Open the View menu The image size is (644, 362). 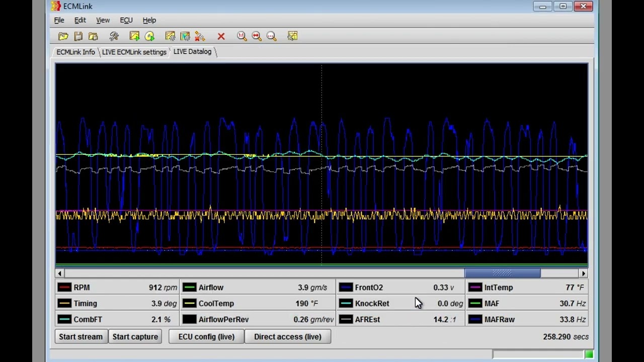point(103,20)
